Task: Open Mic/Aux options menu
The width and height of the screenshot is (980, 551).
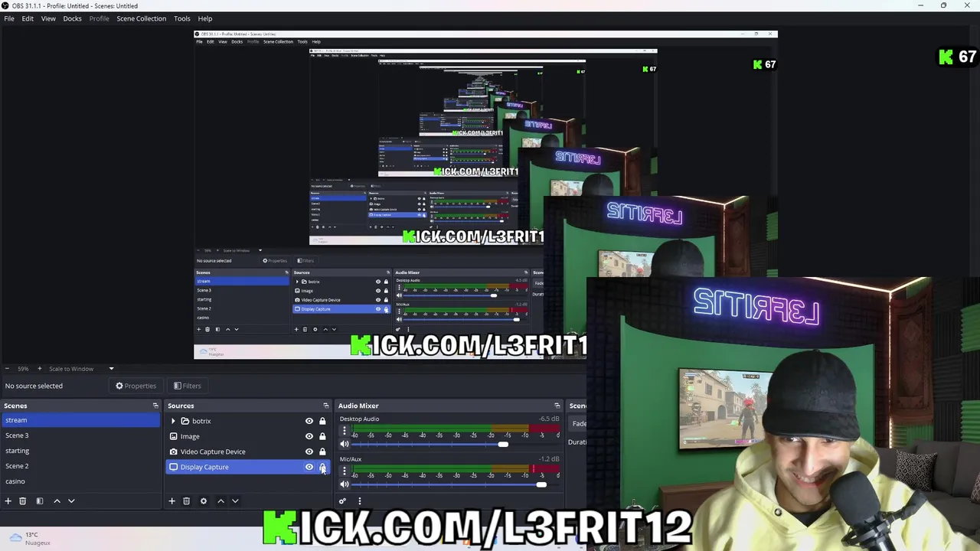Action: tap(344, 471)
